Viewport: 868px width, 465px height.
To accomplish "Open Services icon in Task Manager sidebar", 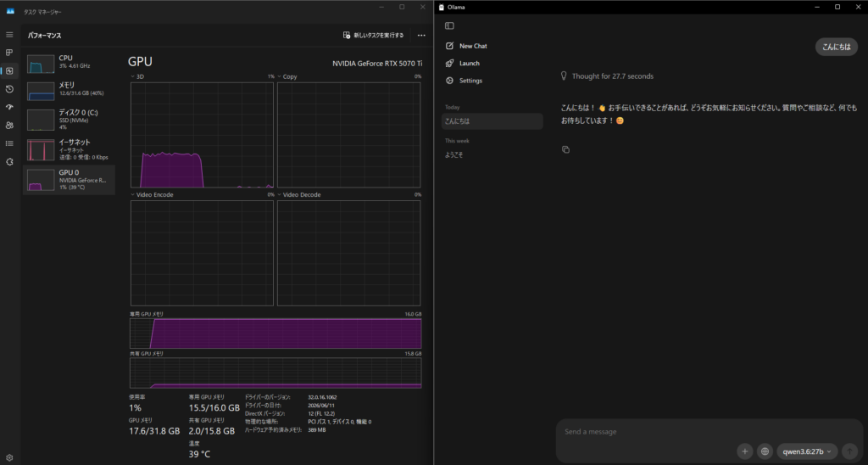I will [x=9, y=162].
